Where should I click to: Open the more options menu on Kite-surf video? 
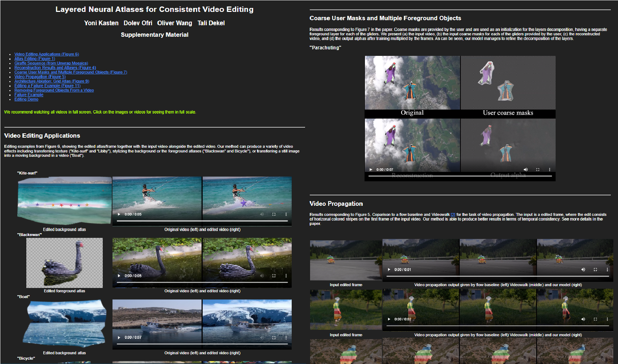coord(286,214)
